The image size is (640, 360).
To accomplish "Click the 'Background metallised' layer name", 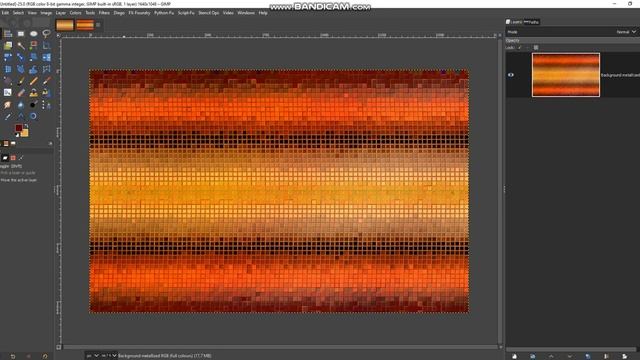I will [x=620, y=75].
